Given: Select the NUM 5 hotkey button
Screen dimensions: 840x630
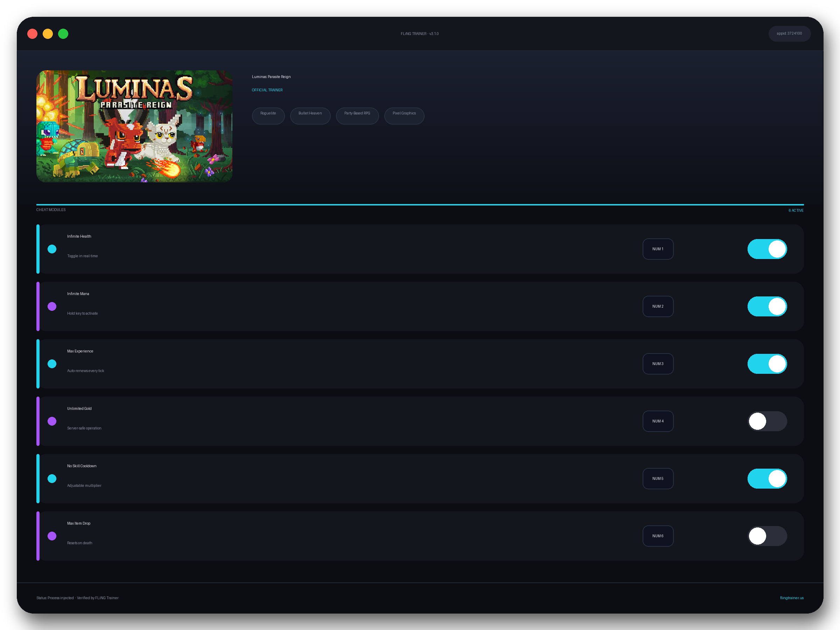Looking at the screenshot, I should pos(658,478).
